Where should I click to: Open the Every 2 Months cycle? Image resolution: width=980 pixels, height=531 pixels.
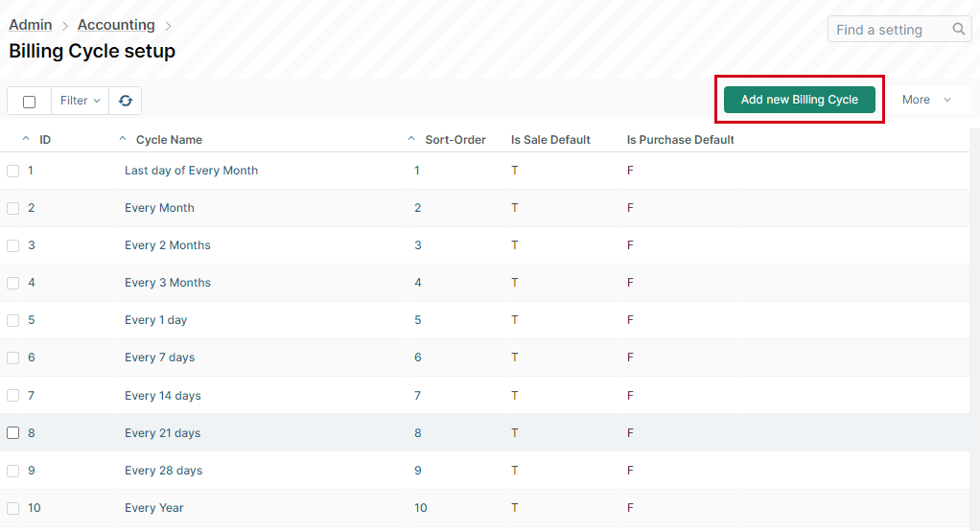click(168, 245)
